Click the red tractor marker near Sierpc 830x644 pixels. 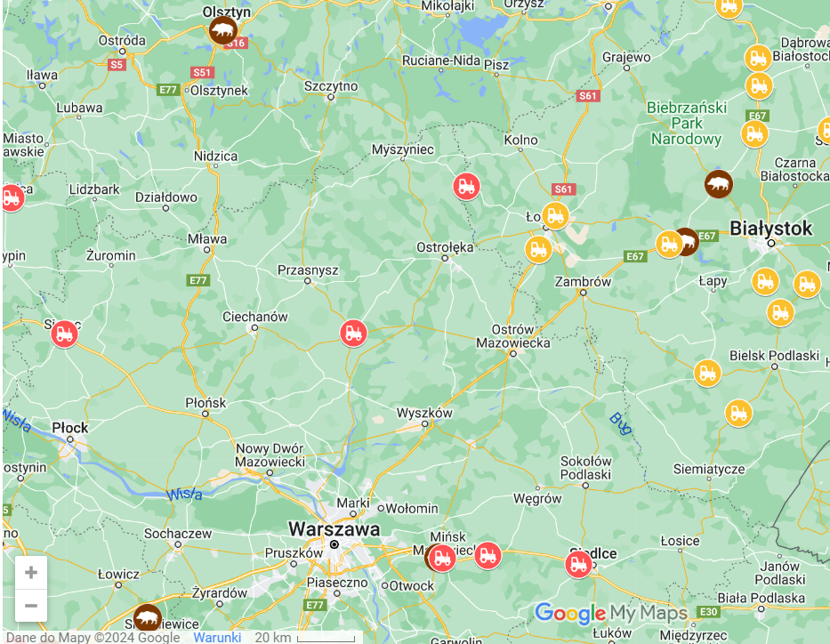coord(65,334)
